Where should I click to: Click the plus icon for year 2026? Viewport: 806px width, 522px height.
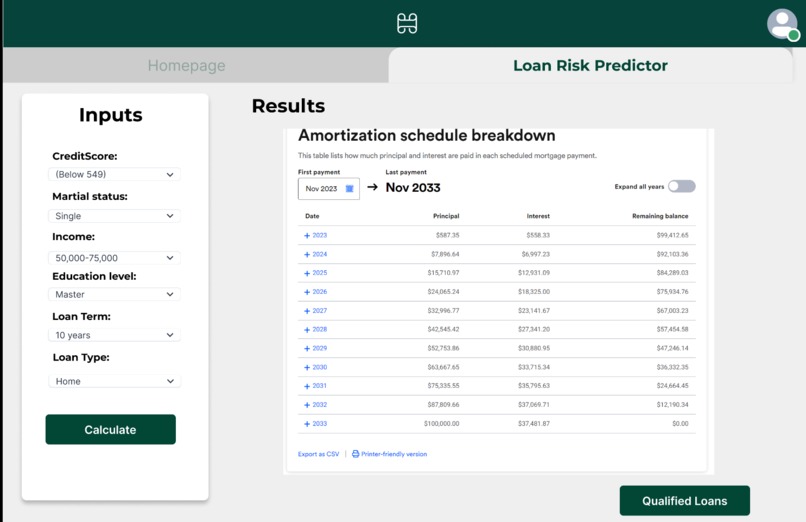click(307, 292)
